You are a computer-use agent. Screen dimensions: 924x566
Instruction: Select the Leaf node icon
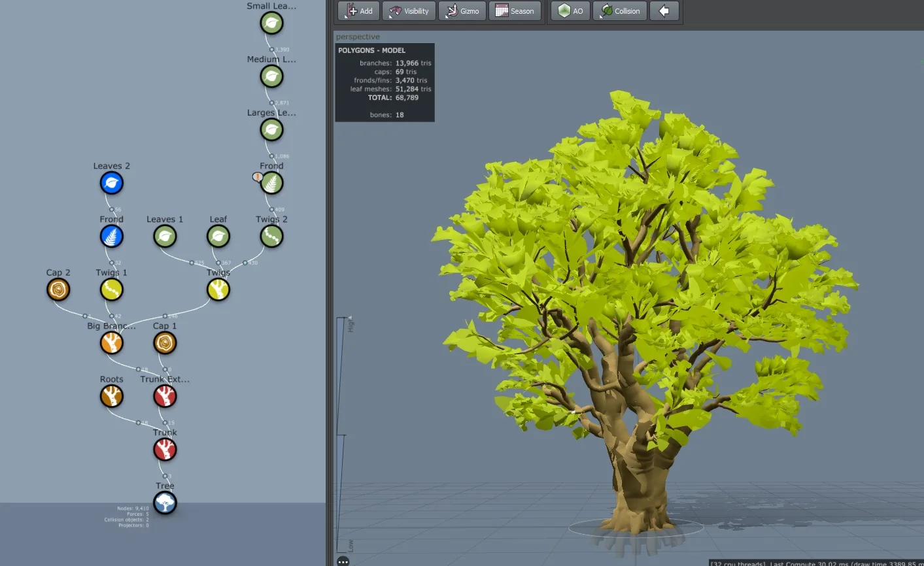point(218,237)
